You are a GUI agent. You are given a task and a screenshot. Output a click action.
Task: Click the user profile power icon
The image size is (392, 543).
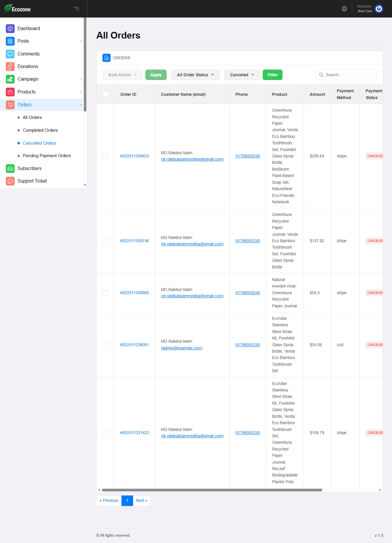click(x=379, y=9)
